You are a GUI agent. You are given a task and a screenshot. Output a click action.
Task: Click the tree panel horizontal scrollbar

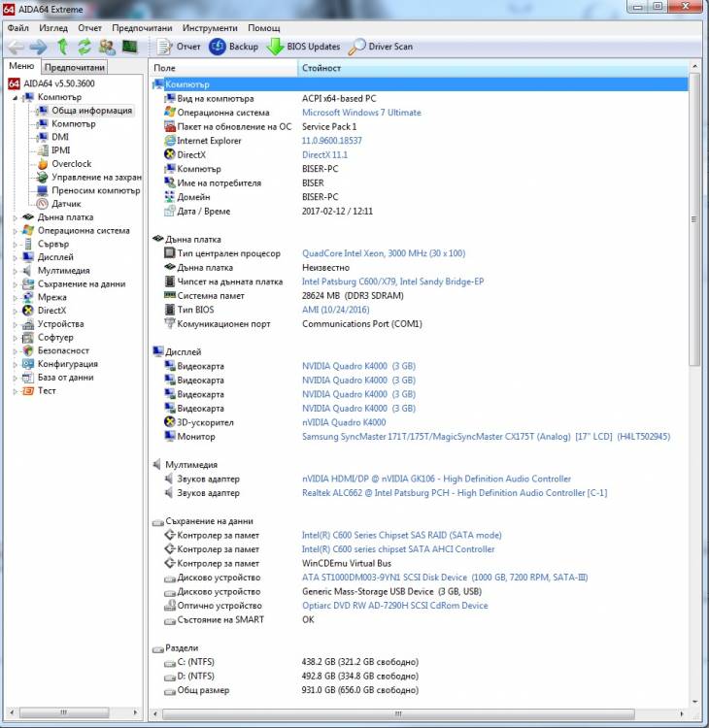coord(64,712)
